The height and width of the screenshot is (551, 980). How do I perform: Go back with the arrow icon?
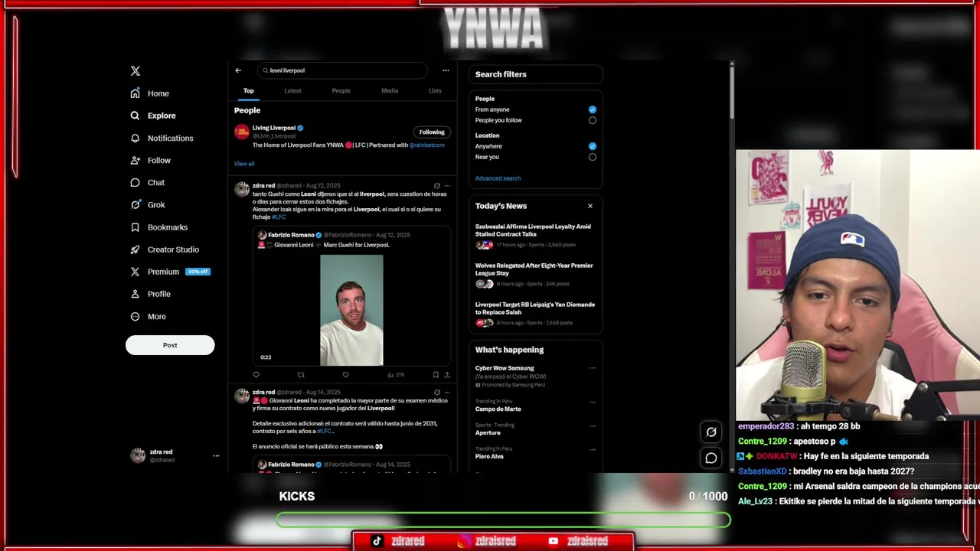coord(238,70)
